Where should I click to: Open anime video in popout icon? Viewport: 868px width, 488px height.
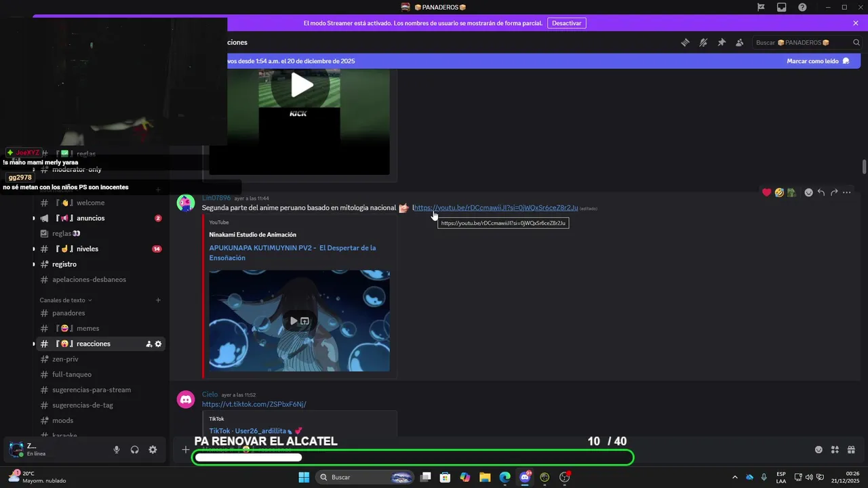pyautogui.click(x=304, y=321)
